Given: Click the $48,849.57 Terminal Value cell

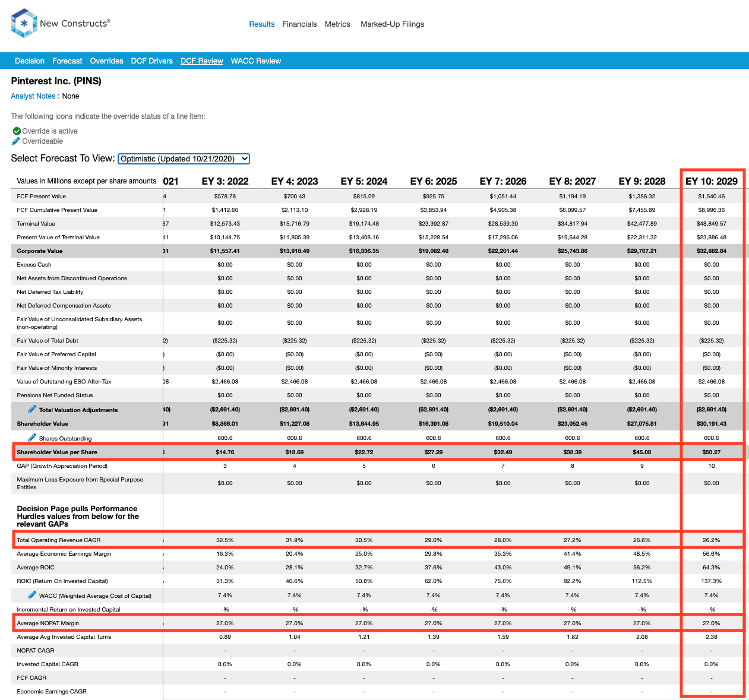Looking at the screenshot, I should (712, 224).
